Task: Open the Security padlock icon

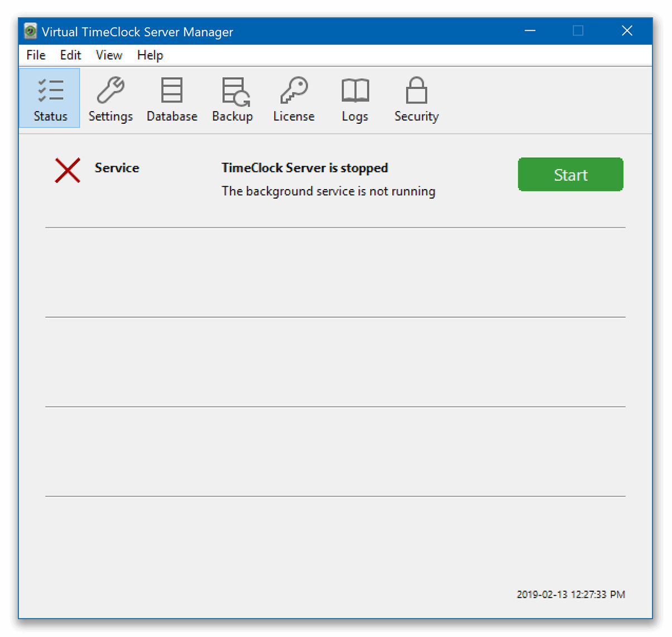Action: [x=416, y=98]
